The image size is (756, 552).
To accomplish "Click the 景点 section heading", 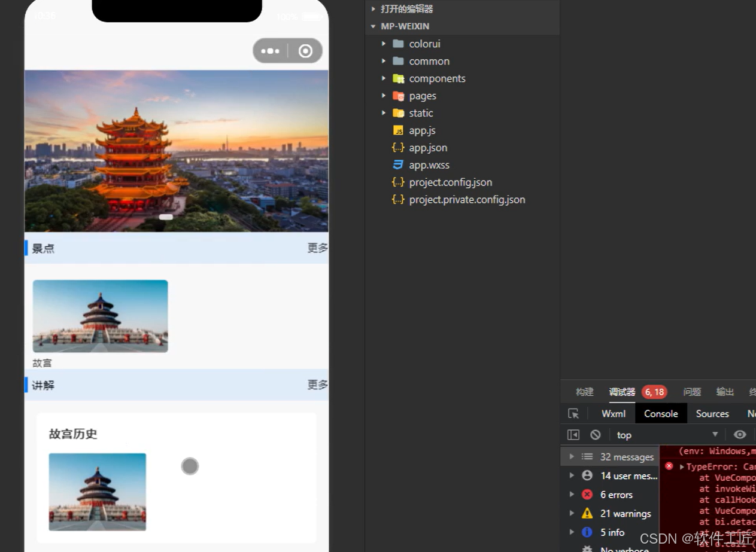I will (43, 249).
